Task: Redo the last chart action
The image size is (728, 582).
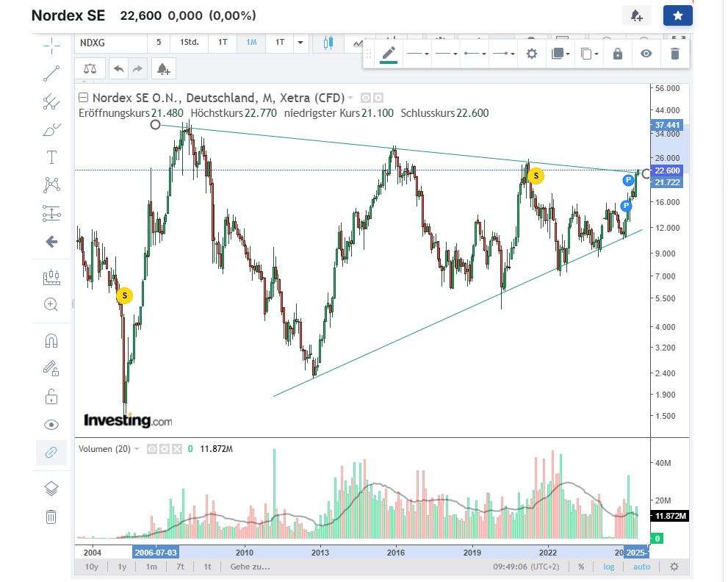Action: point(137,69)
